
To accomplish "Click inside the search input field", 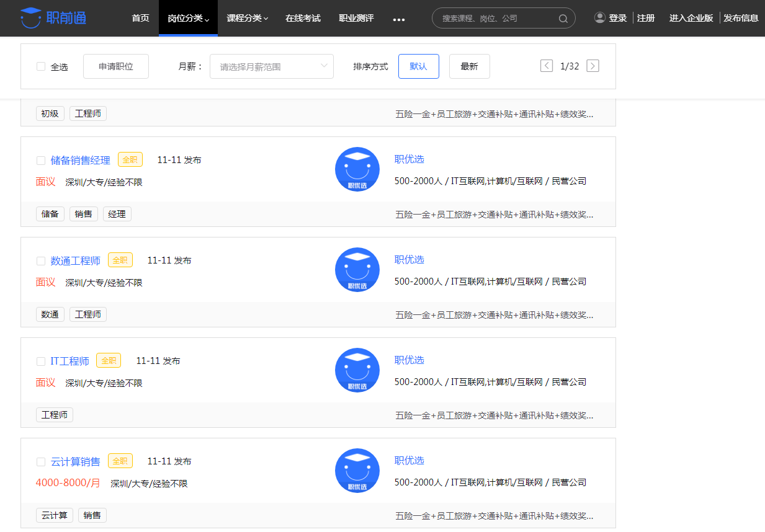I will pyautogui.click(x=496, y=18).
